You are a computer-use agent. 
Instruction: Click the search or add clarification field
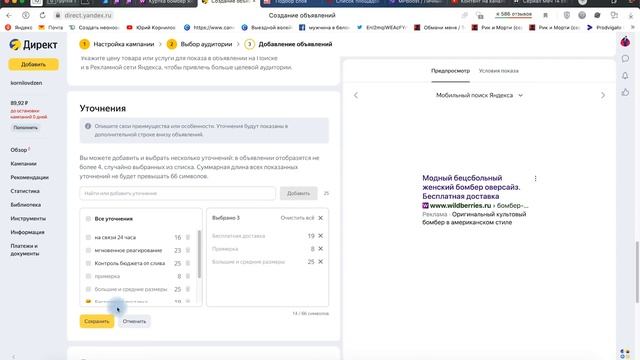[x=178, y=193]
